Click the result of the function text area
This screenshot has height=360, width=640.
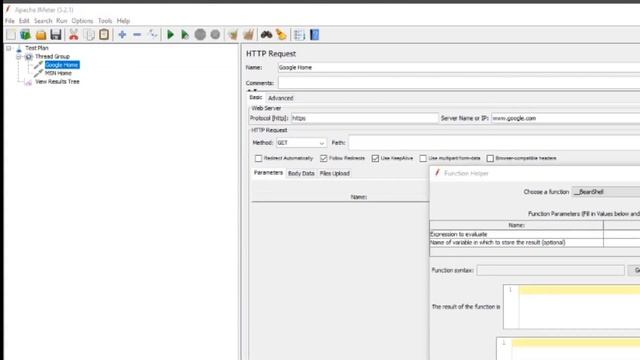click(x=571, y=307)
